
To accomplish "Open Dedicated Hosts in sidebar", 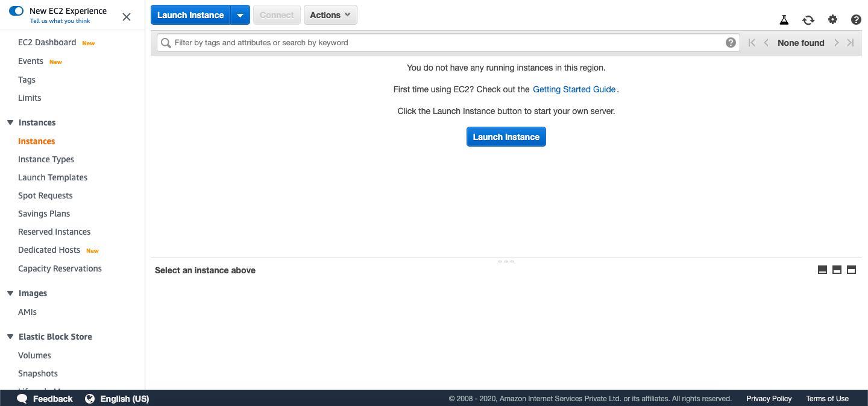I will tap(49, 250).
